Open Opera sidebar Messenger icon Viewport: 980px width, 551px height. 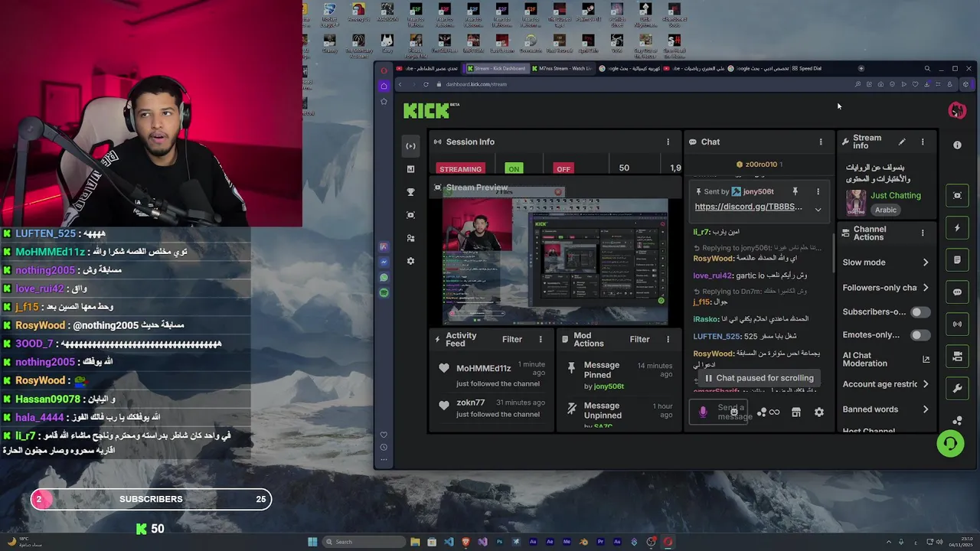click(384, 262)
